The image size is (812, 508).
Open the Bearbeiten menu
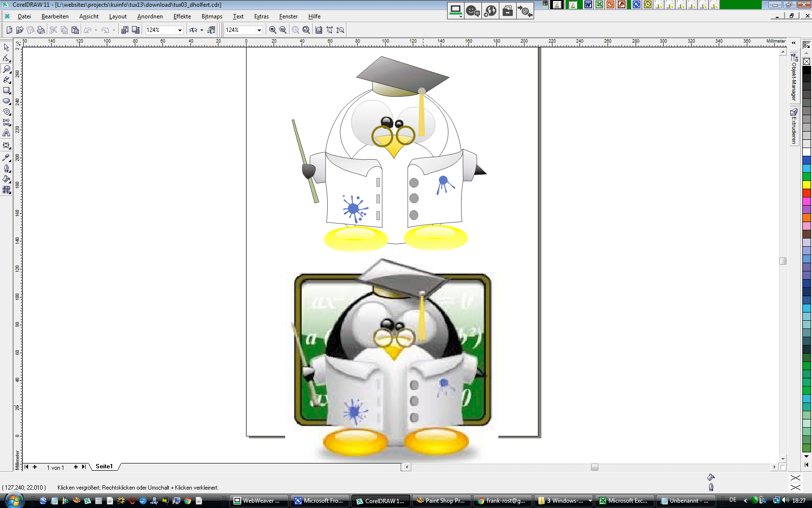55,16
